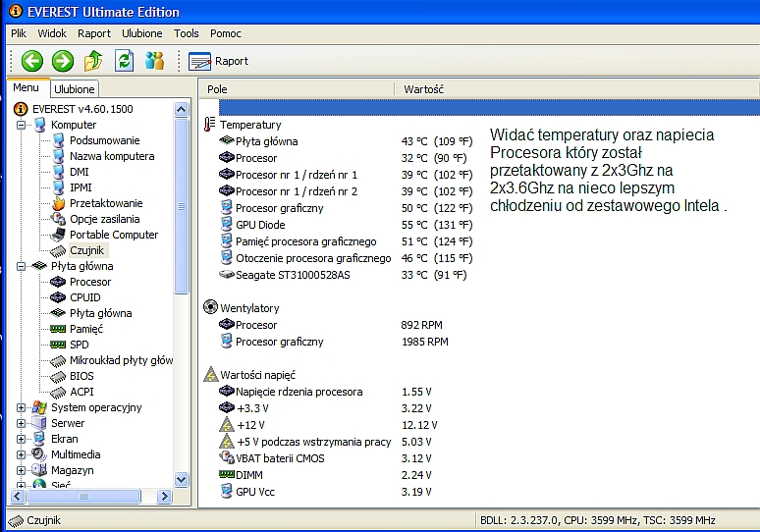Click the green forward arrow toolbar icon
The height and width of the screenshot is (532, 760).
point(63,61)
